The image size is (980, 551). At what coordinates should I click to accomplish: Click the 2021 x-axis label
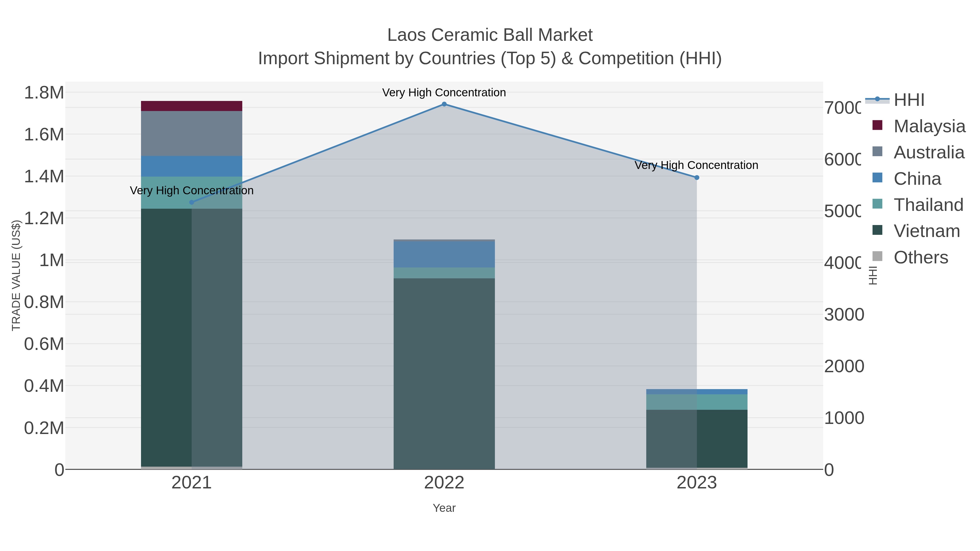192,483
